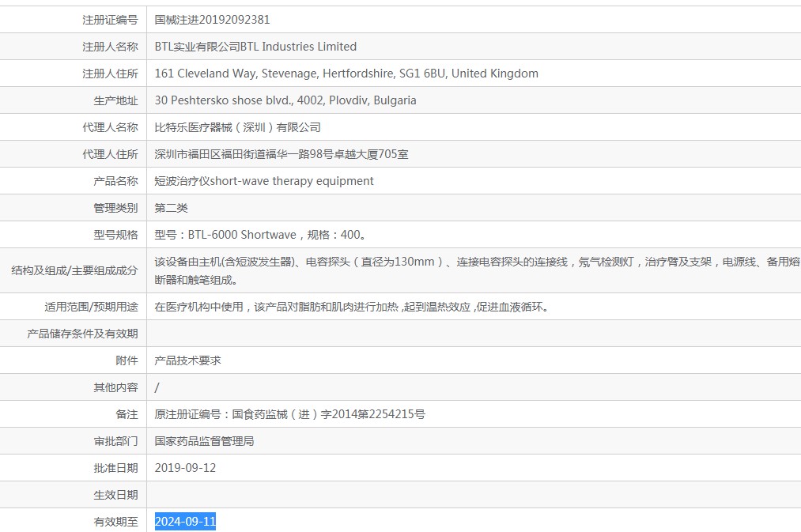The image size is (801, 532).
Task: Click the label 适用范围/预期用途
Action: point(92,307)
